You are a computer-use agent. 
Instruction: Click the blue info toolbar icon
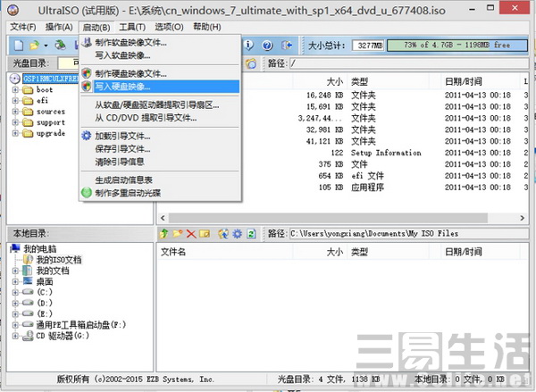pyautogui.click(x=249, y=46)
